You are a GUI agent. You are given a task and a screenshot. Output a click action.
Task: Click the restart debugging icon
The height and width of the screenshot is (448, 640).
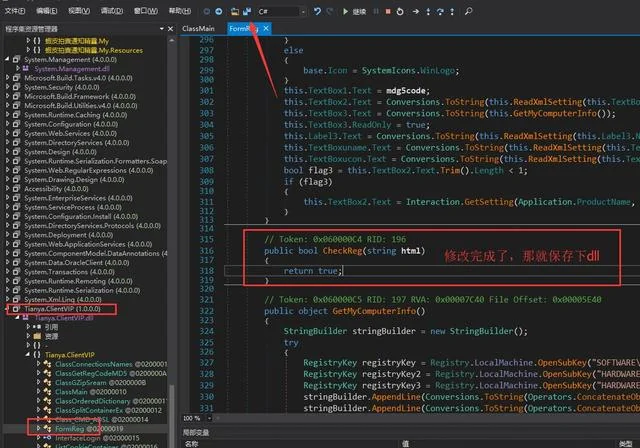click(x=400, y=11)
